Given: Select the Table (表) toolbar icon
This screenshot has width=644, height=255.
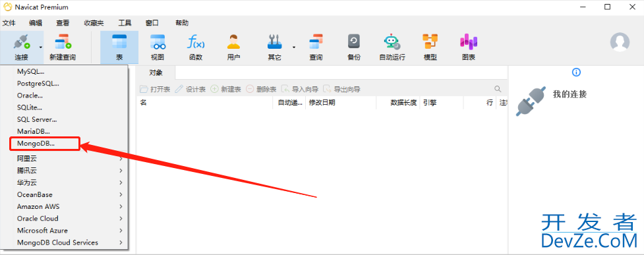Looking at the screenshot, I should pos(119,42).
